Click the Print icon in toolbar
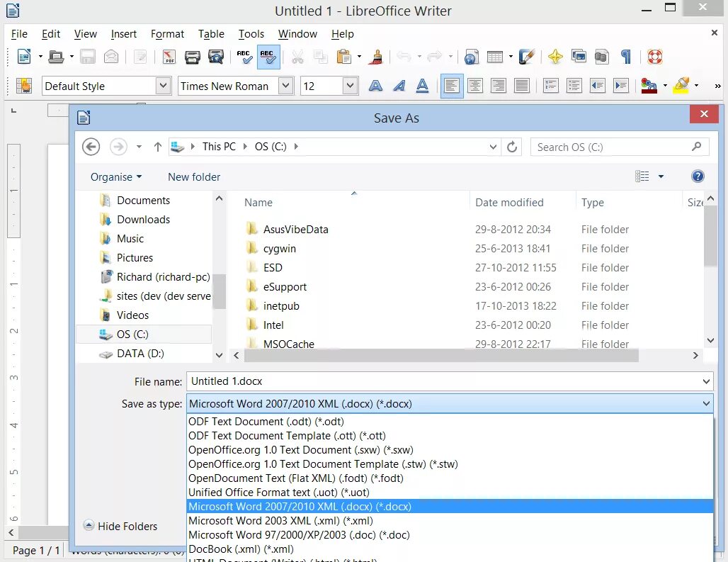Screen dimensions: 728x562 click(192, 57)
